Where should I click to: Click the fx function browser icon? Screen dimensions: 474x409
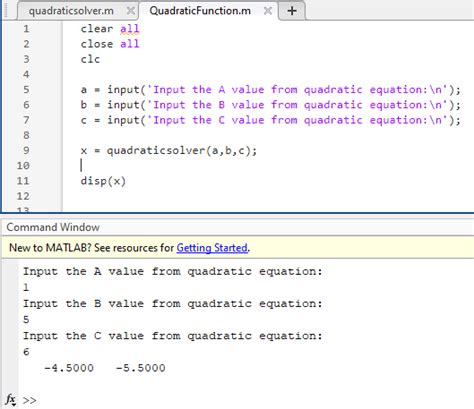(10, 399)
